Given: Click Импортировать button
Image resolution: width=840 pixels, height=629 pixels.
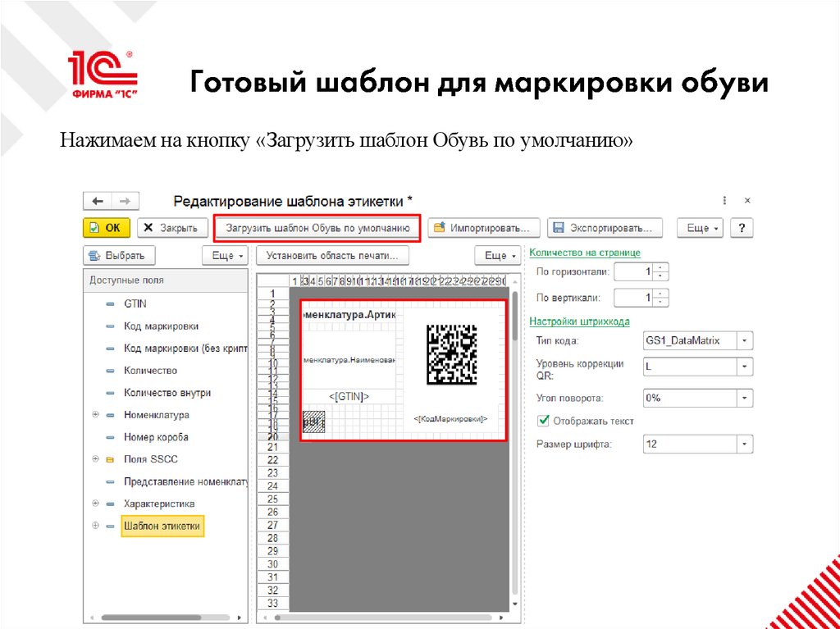Looking at the screenshot, I should tap(483, 228).
